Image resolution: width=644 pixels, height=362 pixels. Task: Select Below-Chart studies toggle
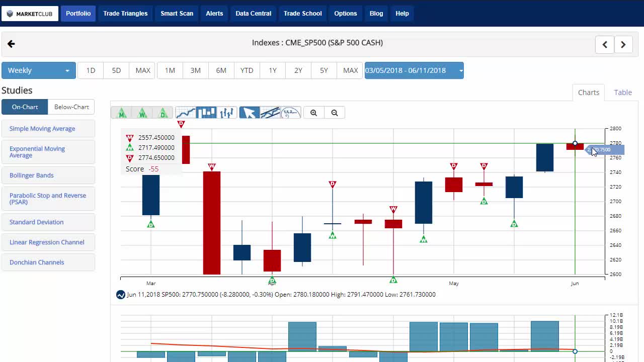tap(71, 107)
